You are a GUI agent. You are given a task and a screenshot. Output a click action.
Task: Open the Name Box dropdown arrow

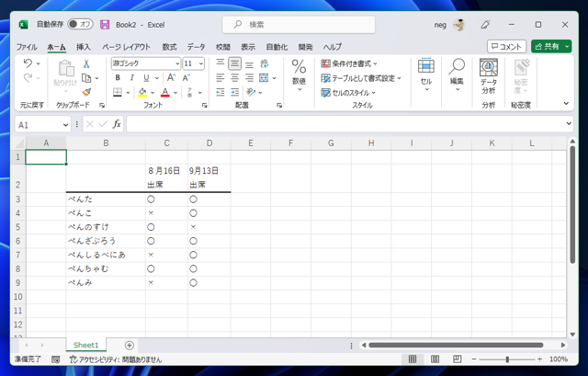(65, 125)
